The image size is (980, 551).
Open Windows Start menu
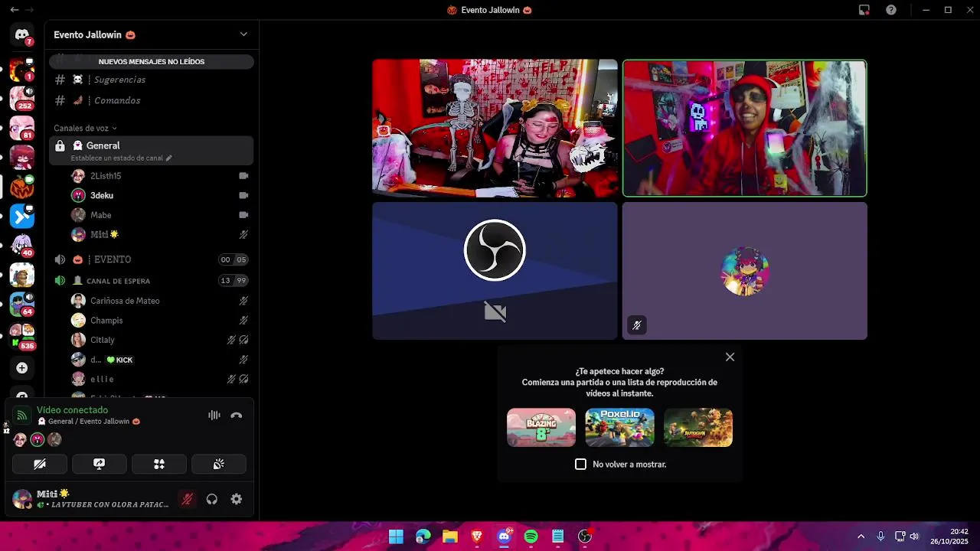point(396,536)
